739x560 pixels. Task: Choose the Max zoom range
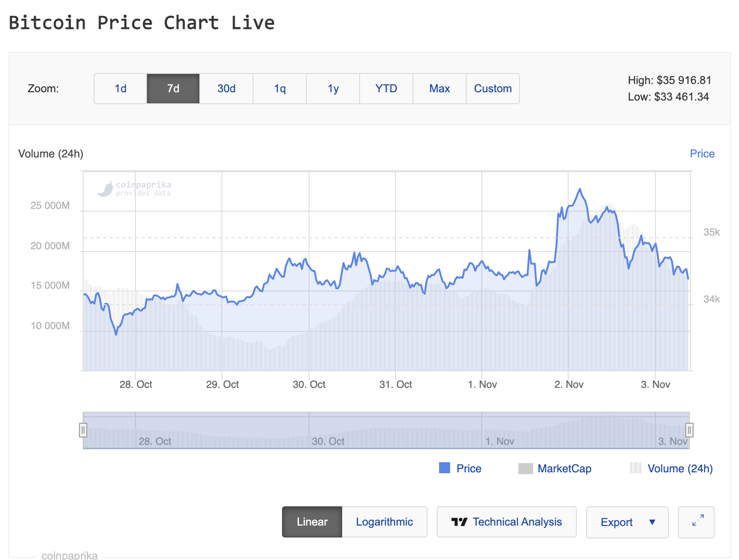click(x=440, y=89)
